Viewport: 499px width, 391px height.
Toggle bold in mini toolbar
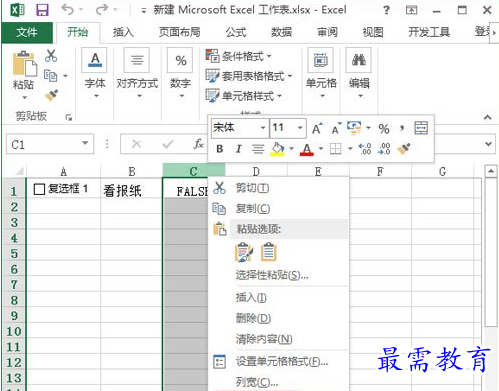click(219, 149)
